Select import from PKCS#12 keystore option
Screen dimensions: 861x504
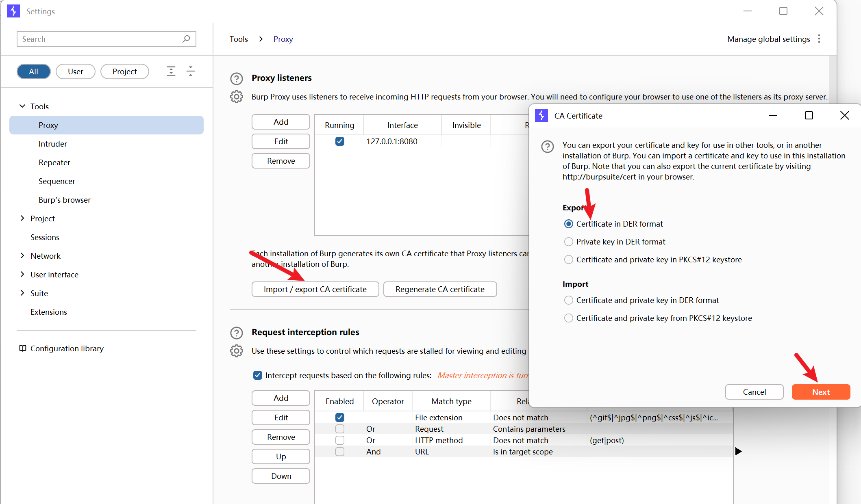click(x=569, y=318)
